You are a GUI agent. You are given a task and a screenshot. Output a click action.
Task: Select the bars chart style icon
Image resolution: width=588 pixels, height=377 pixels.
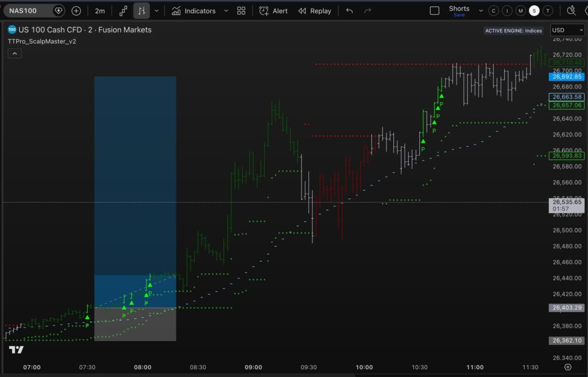[x=141, y=11]
